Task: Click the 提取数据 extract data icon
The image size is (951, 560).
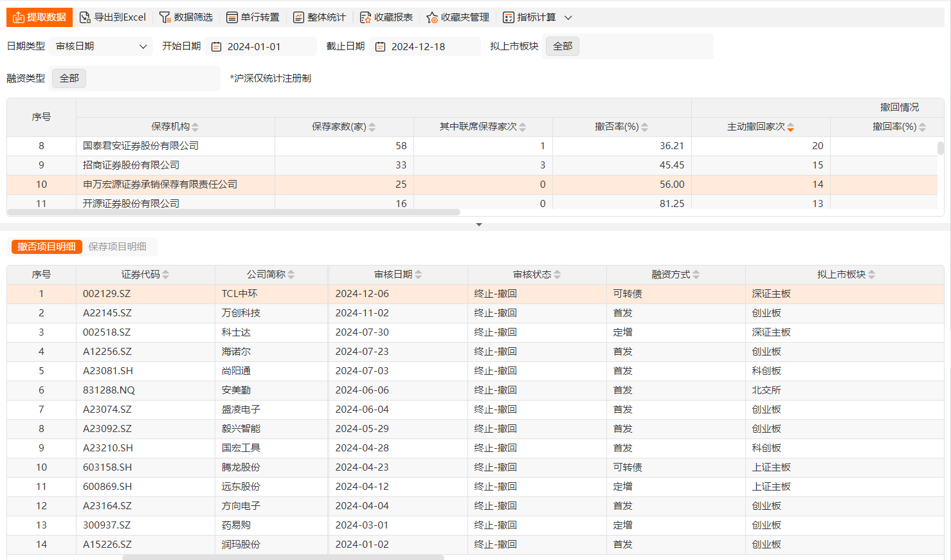Action: click(x=19, y=17)
